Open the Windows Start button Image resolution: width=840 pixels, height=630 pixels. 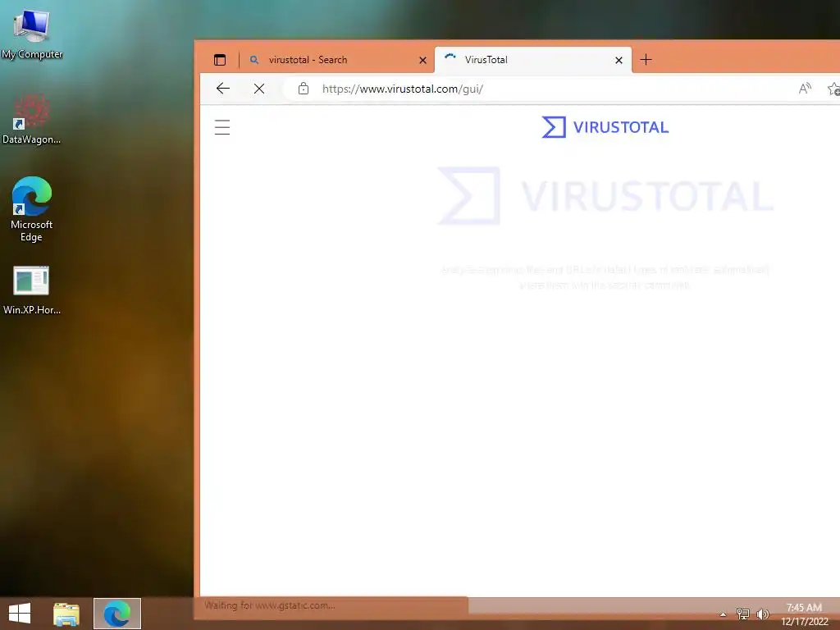pos(20,614)
